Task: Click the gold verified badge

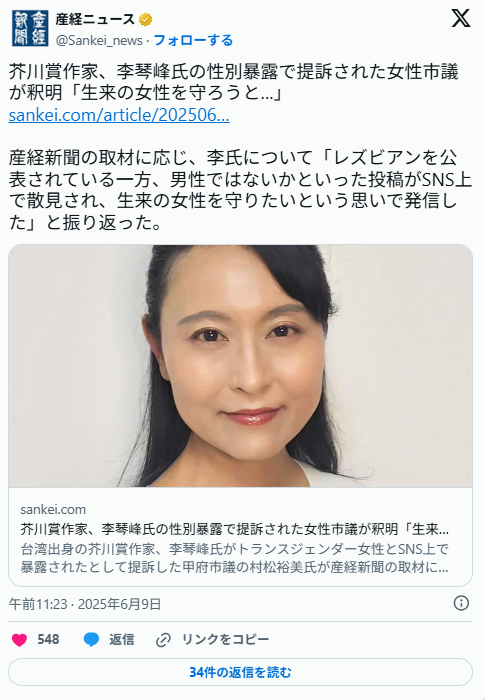Action: point(146,20)
